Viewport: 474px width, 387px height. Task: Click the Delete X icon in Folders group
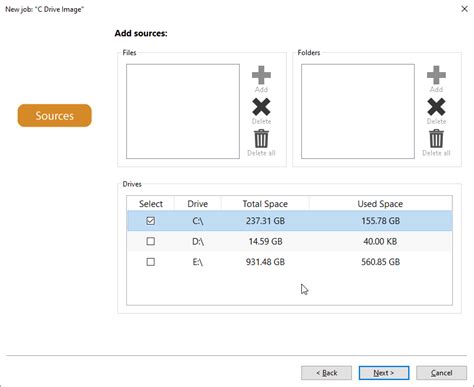(436, 107)
